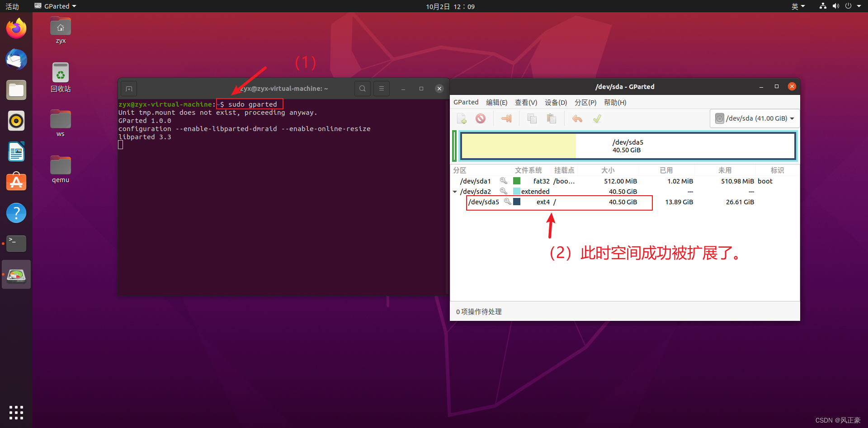Open the Files app from the dock
This screenshot has width=868, height=428.
pyautogui.click(x=16, y=90)
